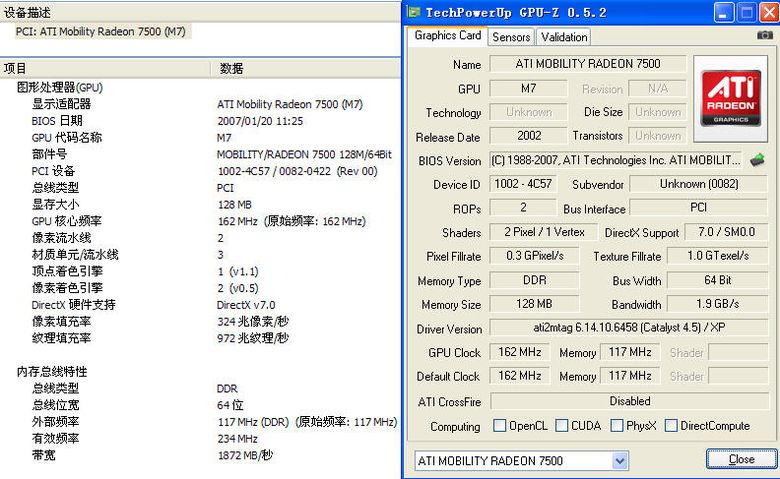This screenshot has width=780, height=479.
Task: Tick the DirectCompute checkbox
Action: [671, 425]
